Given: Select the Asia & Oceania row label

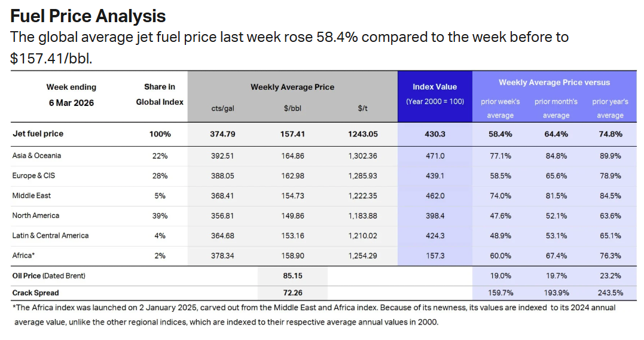Looking at the screenshot, I should pos(36,156).
